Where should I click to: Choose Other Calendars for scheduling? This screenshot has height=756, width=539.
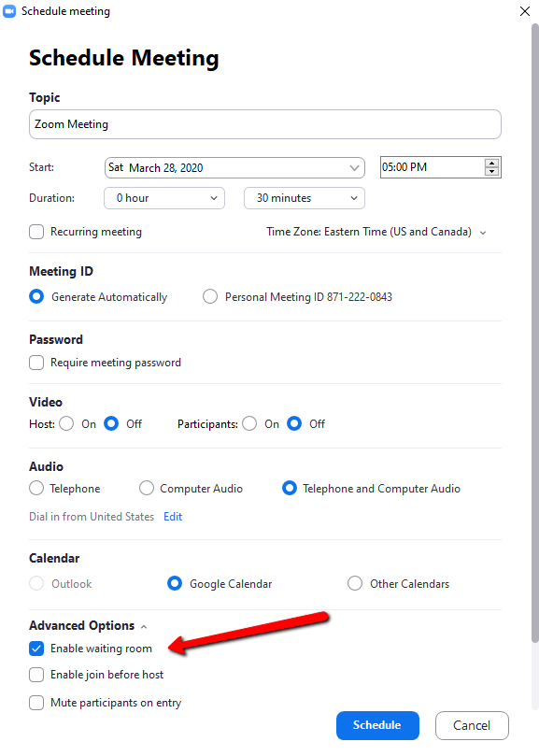[x=355, y=583]
